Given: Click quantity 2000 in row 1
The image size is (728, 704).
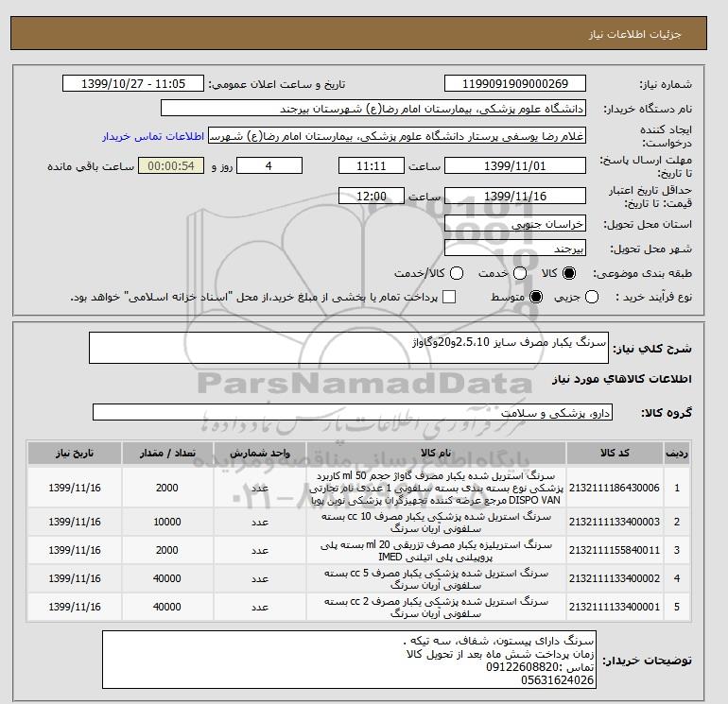Looking at the screenshot, I should (x=167, y=488).
